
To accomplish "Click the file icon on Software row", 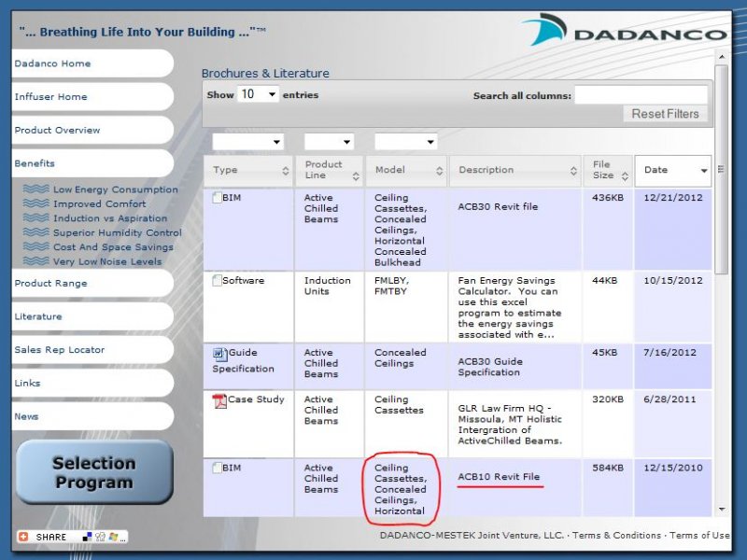I will [x=218, y=281].
